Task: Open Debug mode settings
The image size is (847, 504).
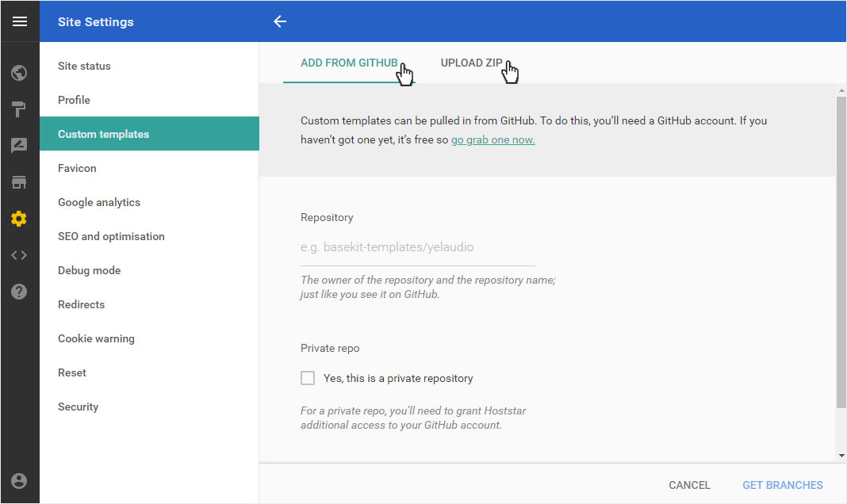Action: [x=150, y=270]
